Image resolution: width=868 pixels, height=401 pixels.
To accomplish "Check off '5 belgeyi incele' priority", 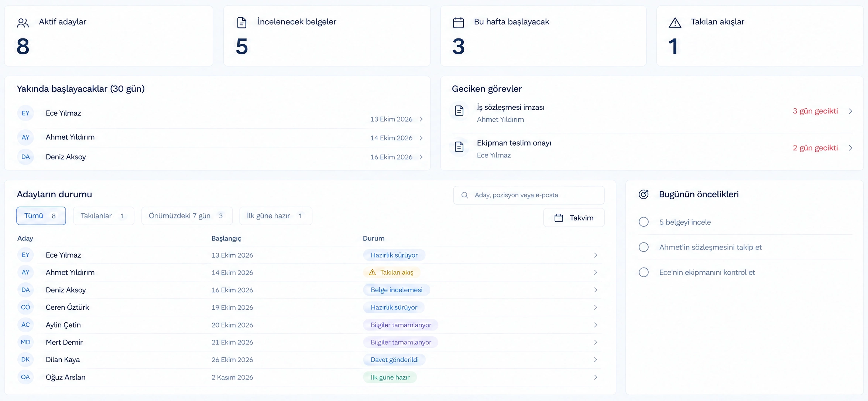I will tap(644, 222).
